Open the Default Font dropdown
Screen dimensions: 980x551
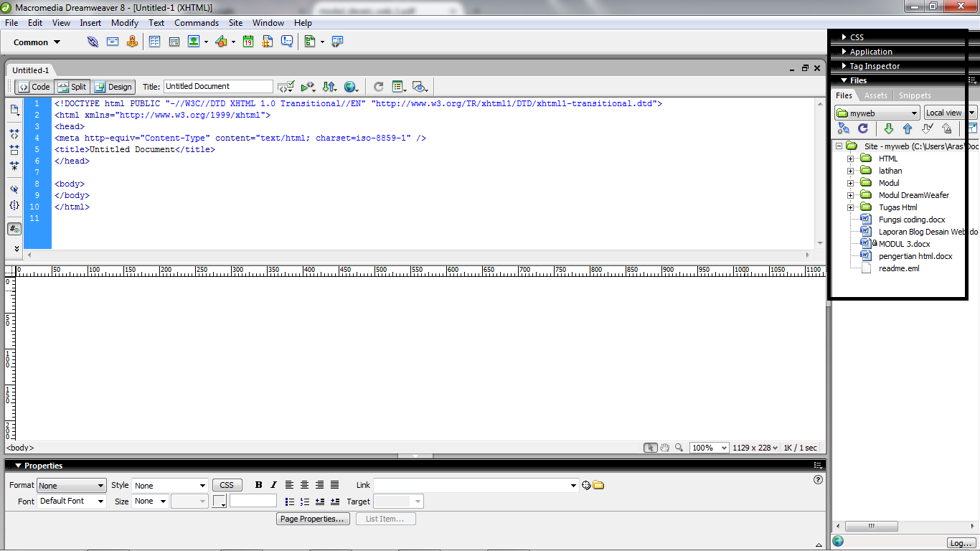click(x=72, y=501)
